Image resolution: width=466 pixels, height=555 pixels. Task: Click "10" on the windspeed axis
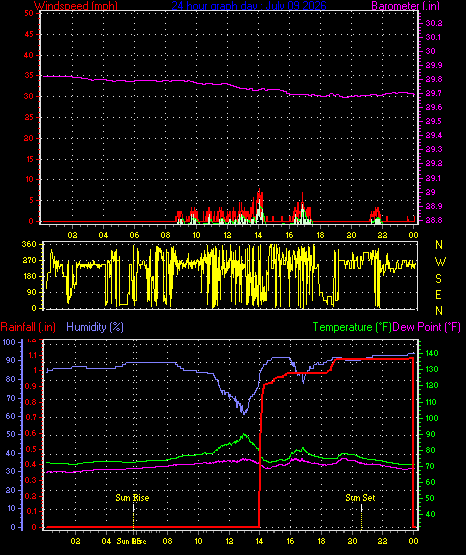pos(29,179)
